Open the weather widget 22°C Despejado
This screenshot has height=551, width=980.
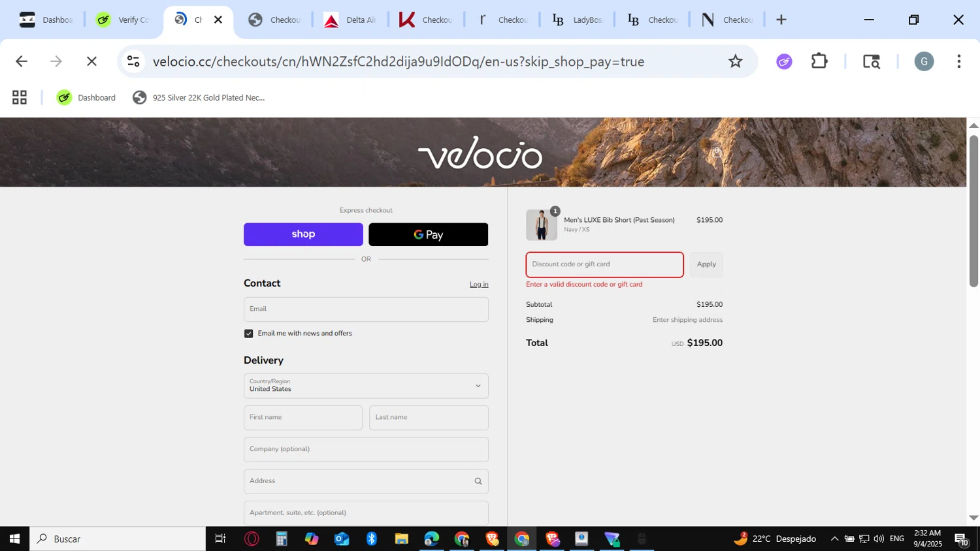pos(775,539)
